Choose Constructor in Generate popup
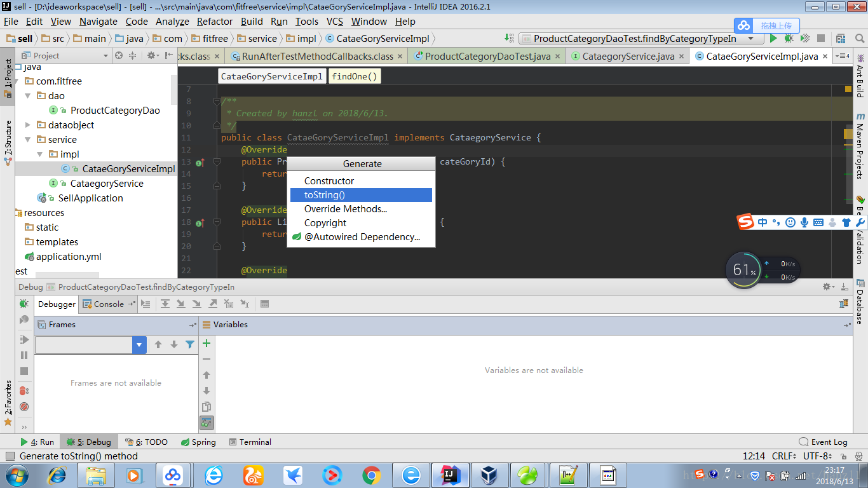The height and width of the screenshot is (488, 868). [x=361, y=181]
